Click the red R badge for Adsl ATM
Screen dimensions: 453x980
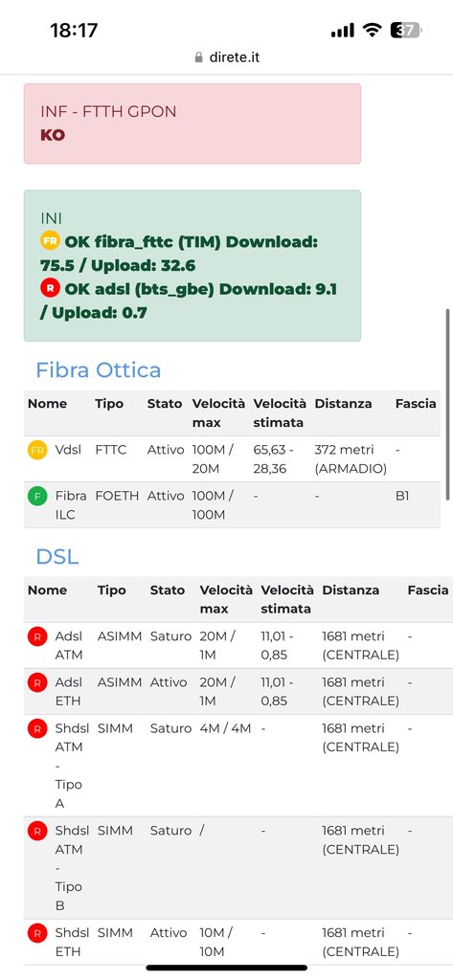(x=37, y=636)
